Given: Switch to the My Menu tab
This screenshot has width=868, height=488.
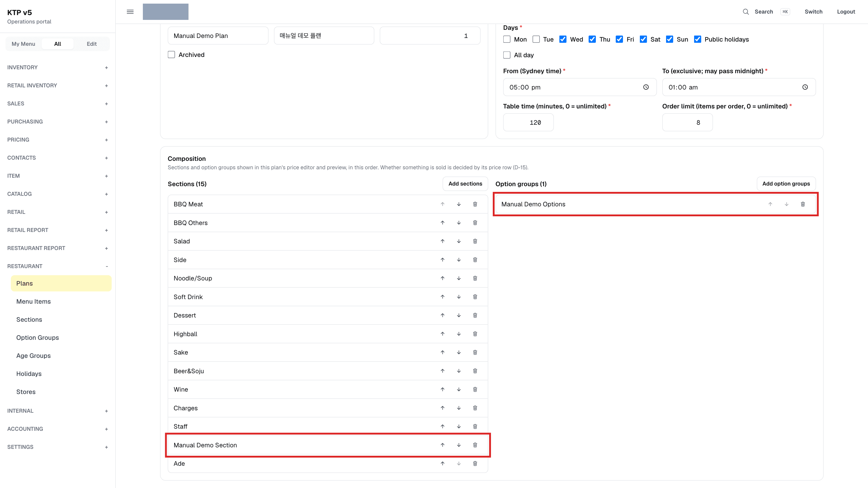Looking at the screenshot, I should click(23, 44).
